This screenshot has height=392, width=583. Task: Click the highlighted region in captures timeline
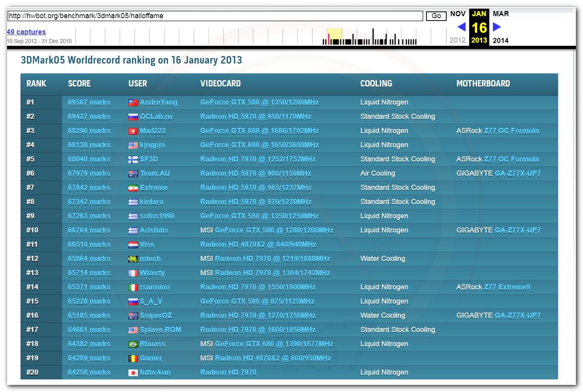point(335,36)
